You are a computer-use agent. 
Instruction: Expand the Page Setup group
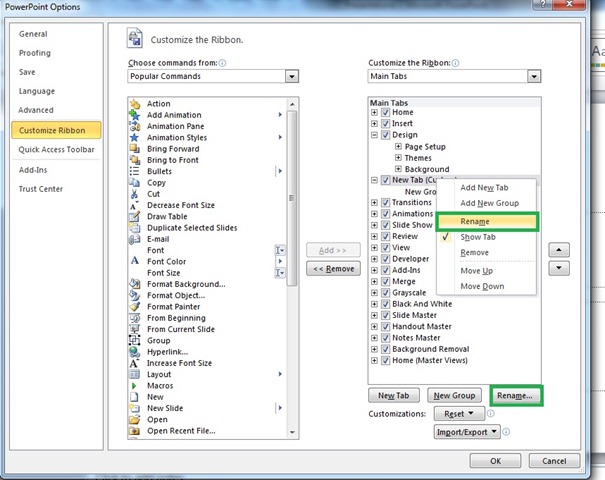click(398, 146)
